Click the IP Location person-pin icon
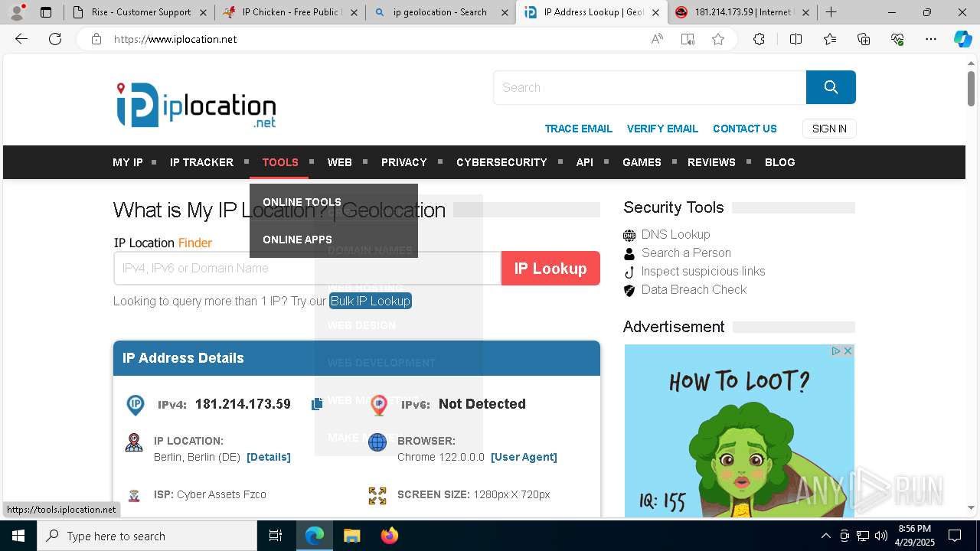 (x=134, y=442)
